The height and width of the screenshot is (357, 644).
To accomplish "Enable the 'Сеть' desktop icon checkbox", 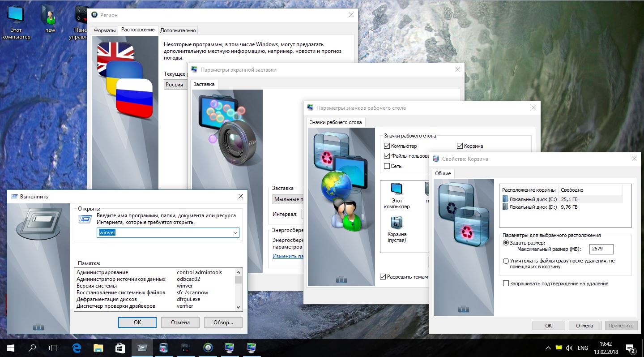I will [387, 166].
